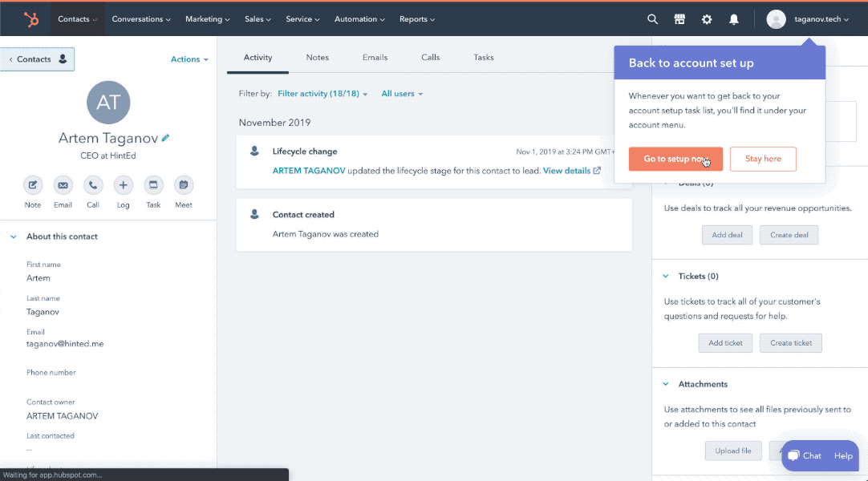Edit contact name with the pencil icon
The height and width of the screenshot is (481, 868).
tap(165, 138)
